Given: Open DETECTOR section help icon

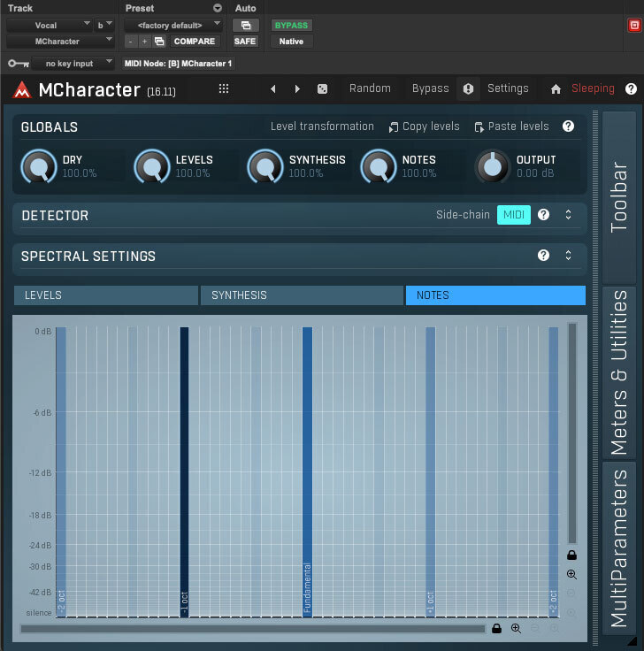Looking at the screenshot, I should tap(543, 215).
